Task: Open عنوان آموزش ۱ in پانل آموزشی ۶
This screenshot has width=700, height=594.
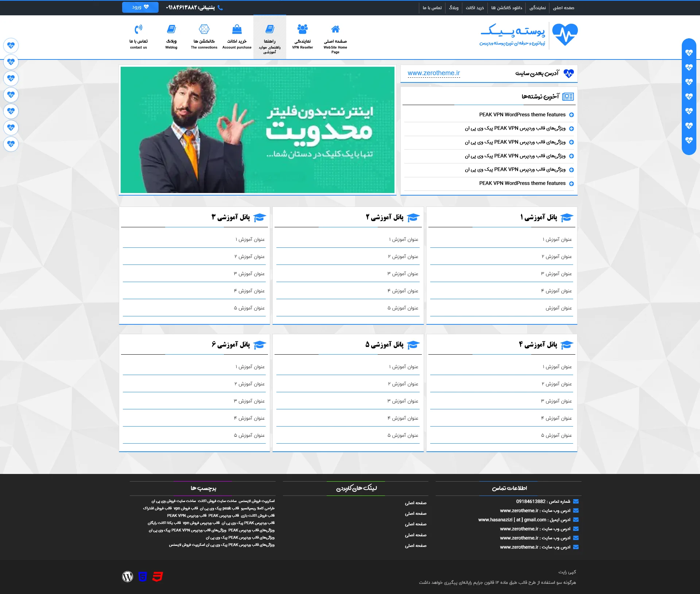Action: [250, 367]
